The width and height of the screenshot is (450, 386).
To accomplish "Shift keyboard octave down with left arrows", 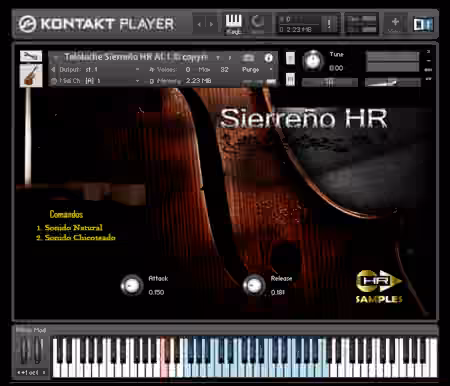I will [19, 372].
